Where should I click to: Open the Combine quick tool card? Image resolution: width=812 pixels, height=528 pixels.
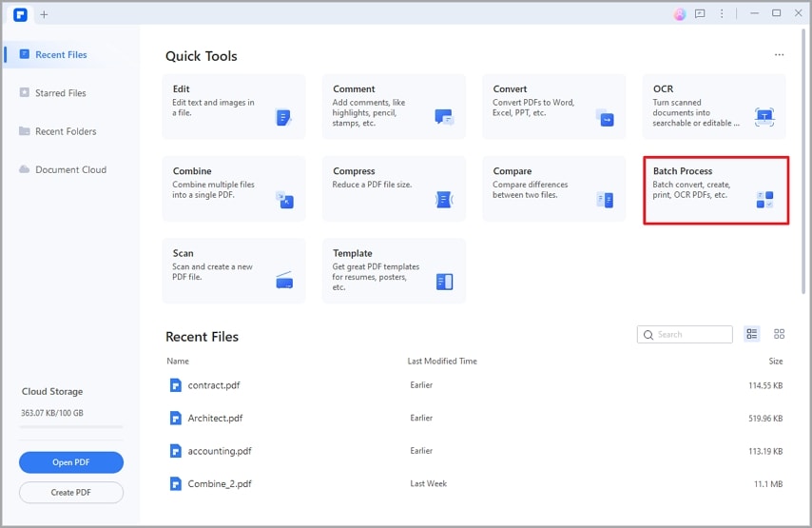pyautogui.click(x=234, y=188)
